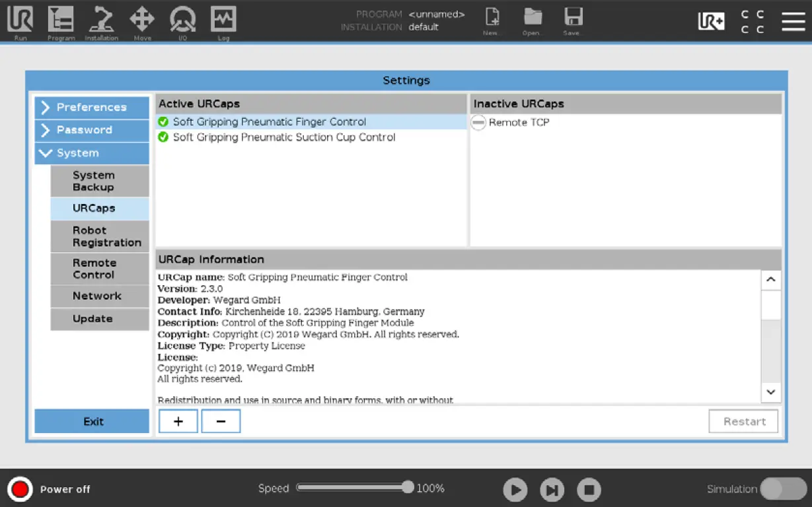This screenshot has height=507, width=812.
Task: Click the License Type: Property License line
Action: click(x=231, y=346)
